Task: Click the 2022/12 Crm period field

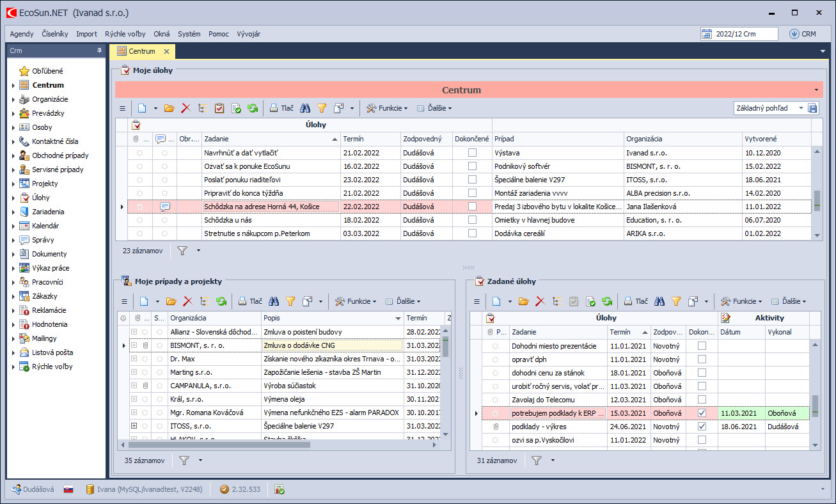Action: click(x=739, y=34)
